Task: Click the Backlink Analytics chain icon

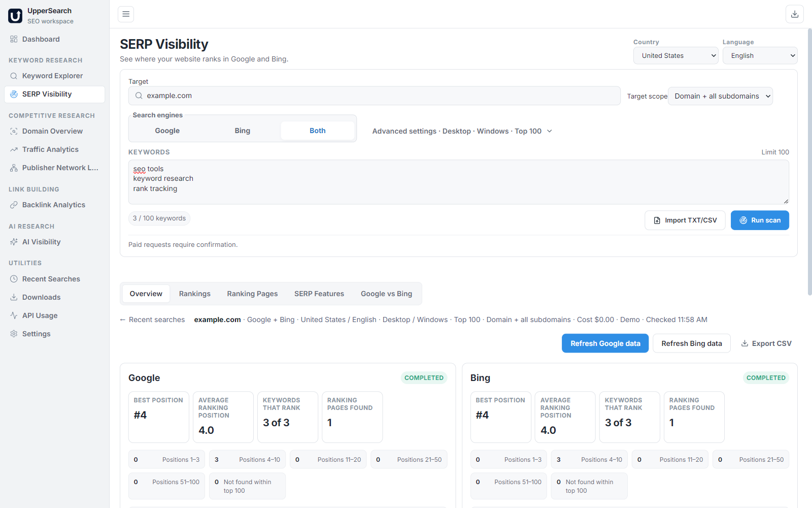Action: 14,205
